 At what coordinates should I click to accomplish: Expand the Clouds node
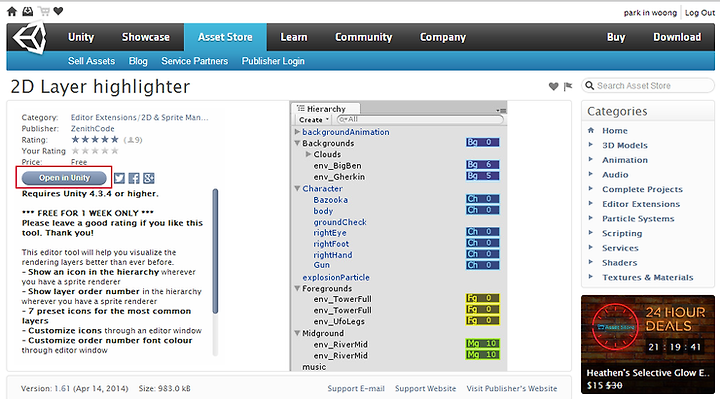pos(309,154)
